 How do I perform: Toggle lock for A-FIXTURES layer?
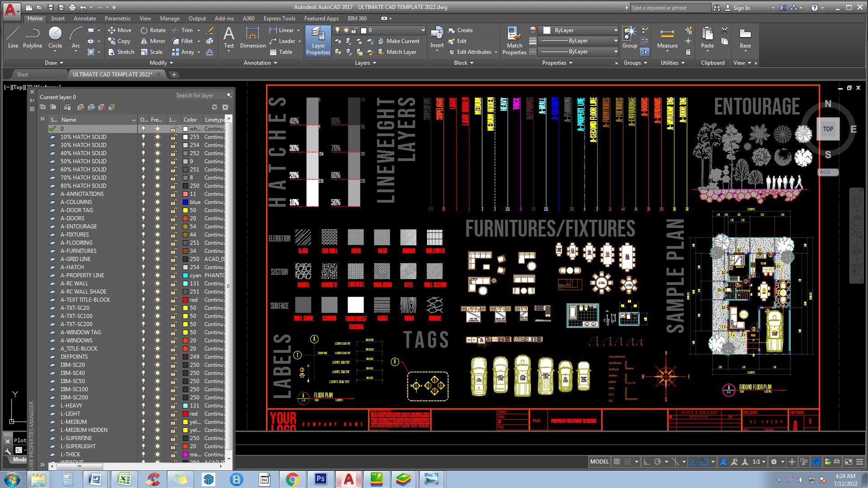click(173, 235)
